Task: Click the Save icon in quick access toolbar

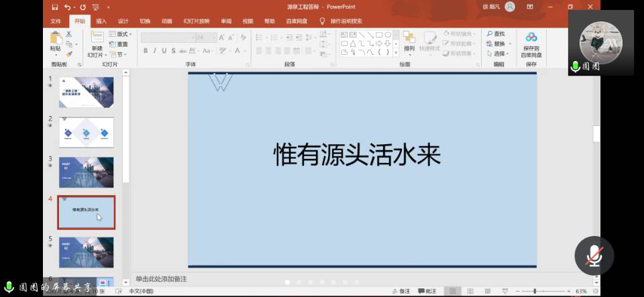Action: point(55,7)
